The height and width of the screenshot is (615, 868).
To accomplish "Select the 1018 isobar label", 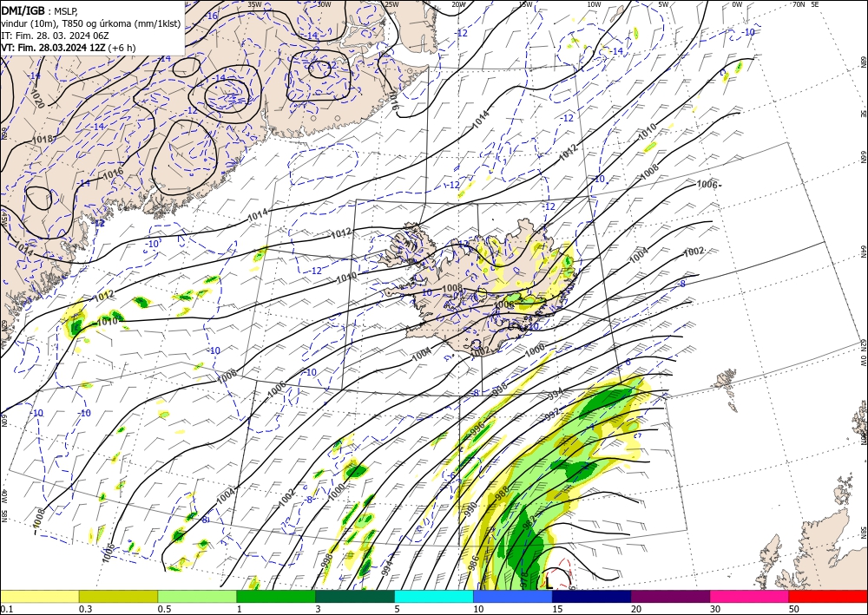I will tap(43, 139).
